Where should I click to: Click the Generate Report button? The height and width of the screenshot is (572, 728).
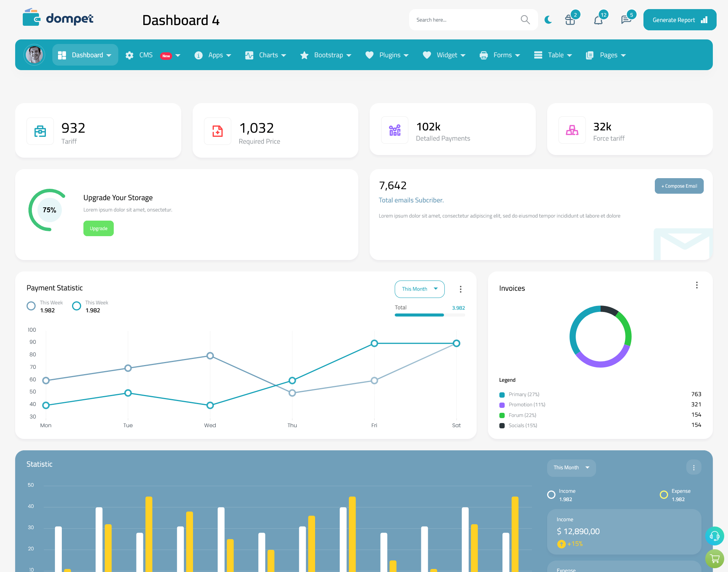(679, 19)
